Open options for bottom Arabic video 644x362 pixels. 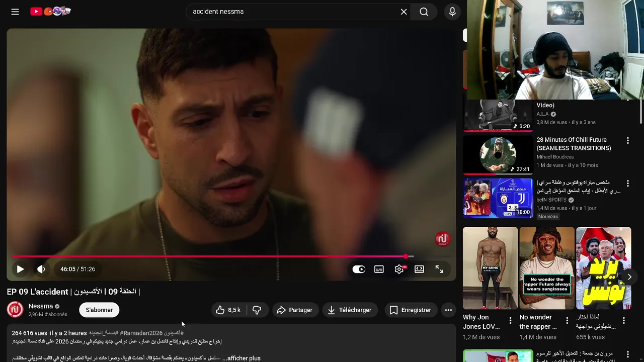coord(627,355)
